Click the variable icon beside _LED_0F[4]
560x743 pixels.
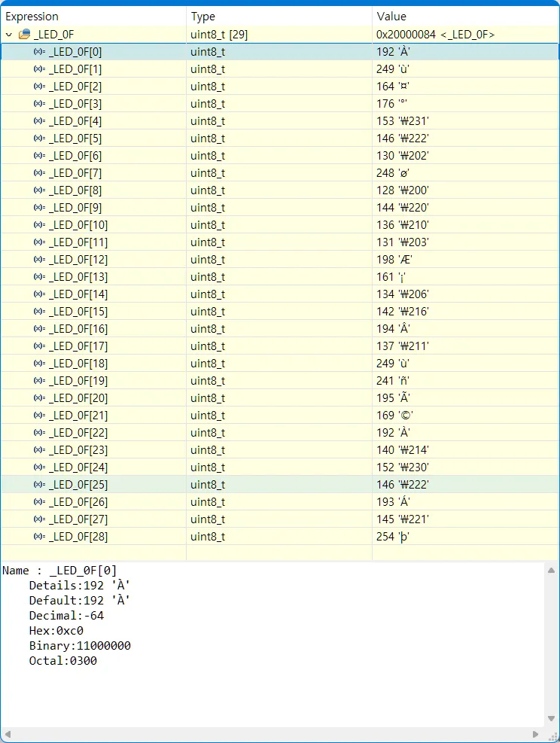(x=39, y=121)
